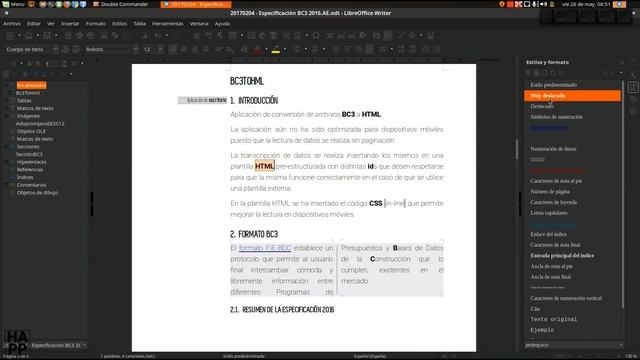This screenshot has height=360, width=640.
Task: Click the fill format mode icon in styles panel
Action: coord(605,73)
